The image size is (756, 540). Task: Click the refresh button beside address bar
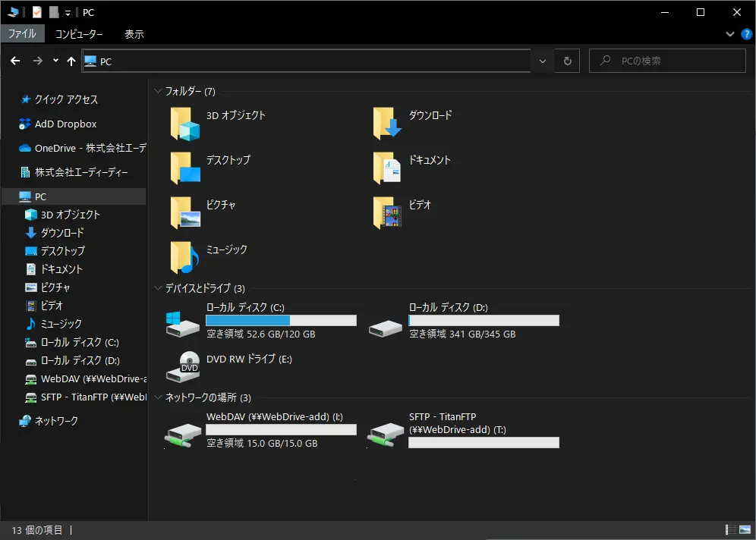tap(566, 61)
